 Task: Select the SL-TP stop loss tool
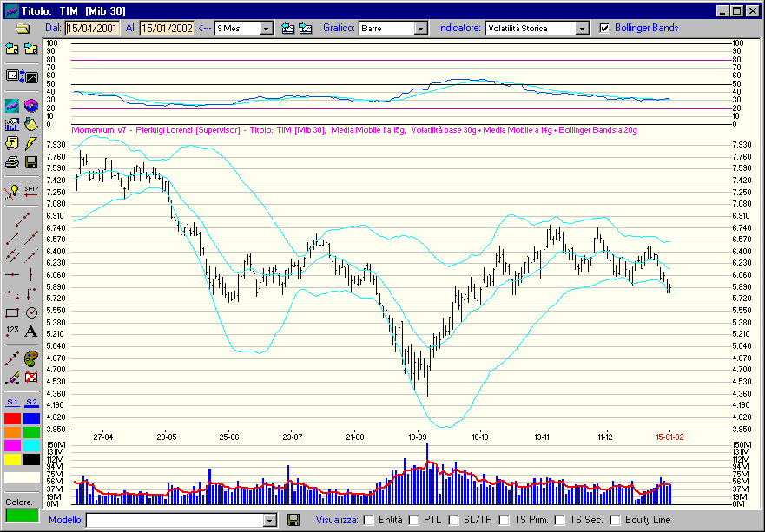coord(31,192)
